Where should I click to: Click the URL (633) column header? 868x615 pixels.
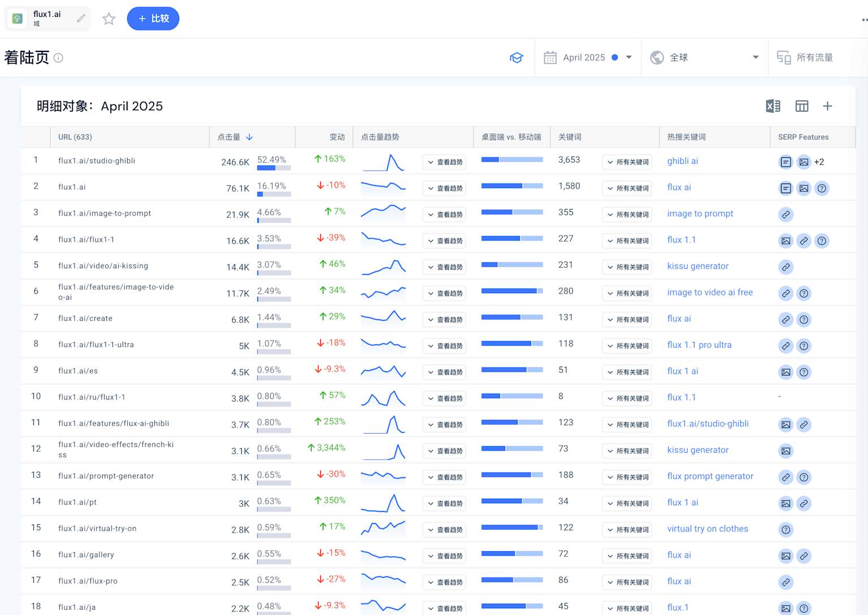[x=75, y=137]
